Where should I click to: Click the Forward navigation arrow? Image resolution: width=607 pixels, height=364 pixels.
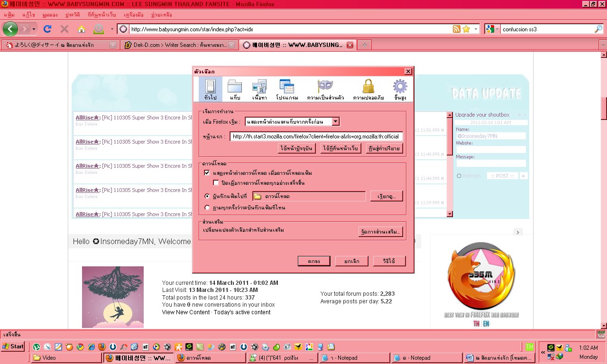coord(24,29)
